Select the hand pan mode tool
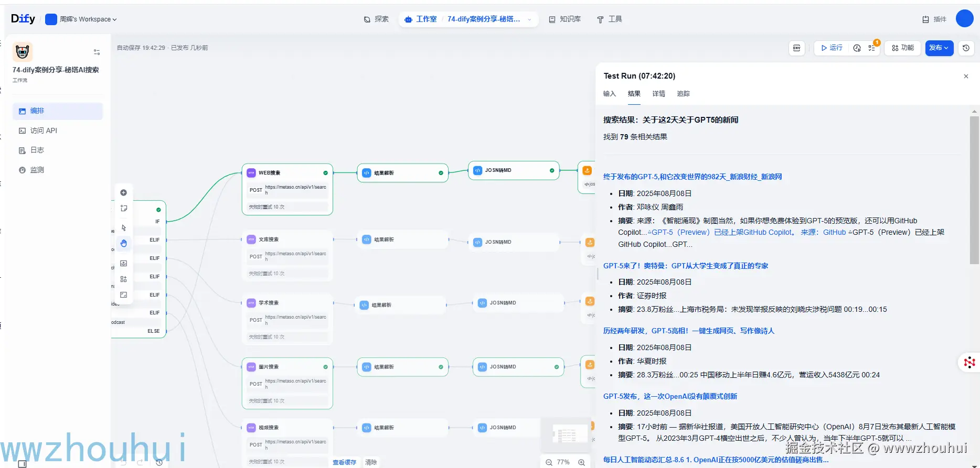This screenshot has width=980, height=468. click(124, 243)
